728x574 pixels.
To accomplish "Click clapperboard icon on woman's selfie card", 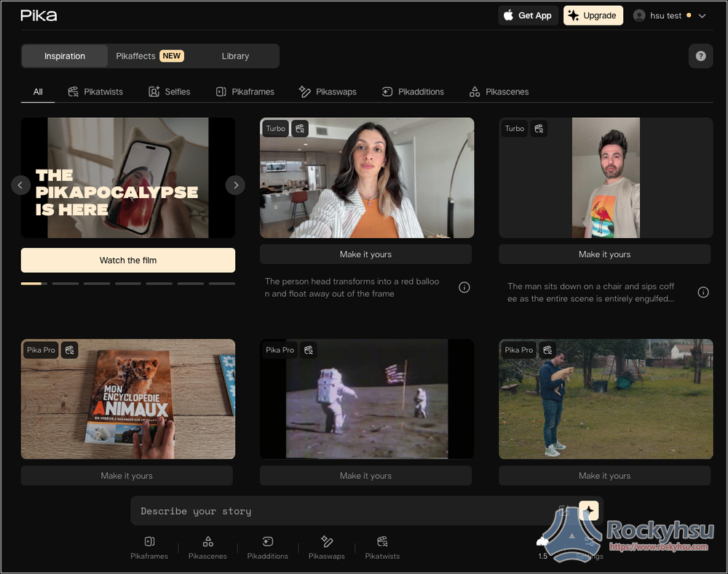I will point(300,129).
